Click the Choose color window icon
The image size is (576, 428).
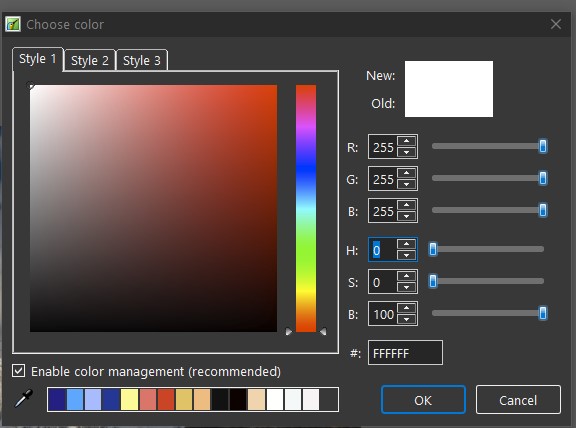coord(13,24)
